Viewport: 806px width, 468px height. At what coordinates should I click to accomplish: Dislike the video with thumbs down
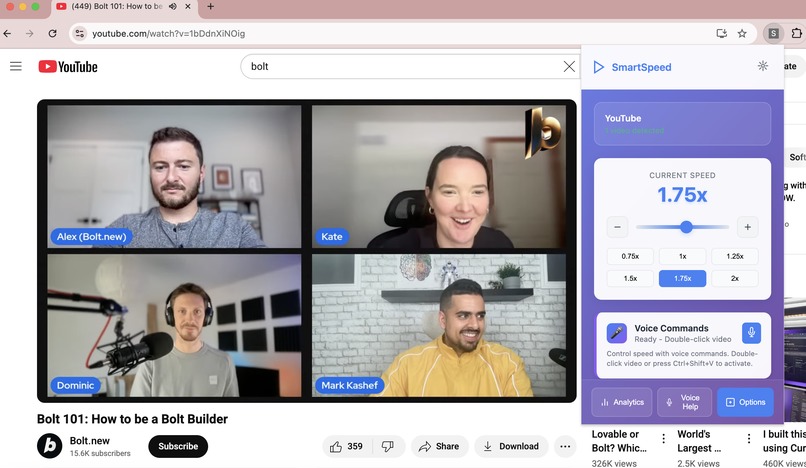coord(388,446)
